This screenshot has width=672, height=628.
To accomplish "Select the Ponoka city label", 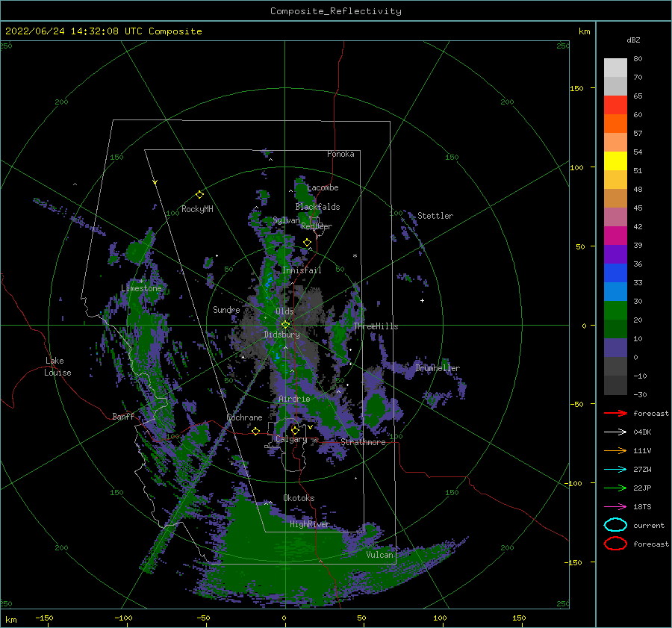I will click(340, 154).
